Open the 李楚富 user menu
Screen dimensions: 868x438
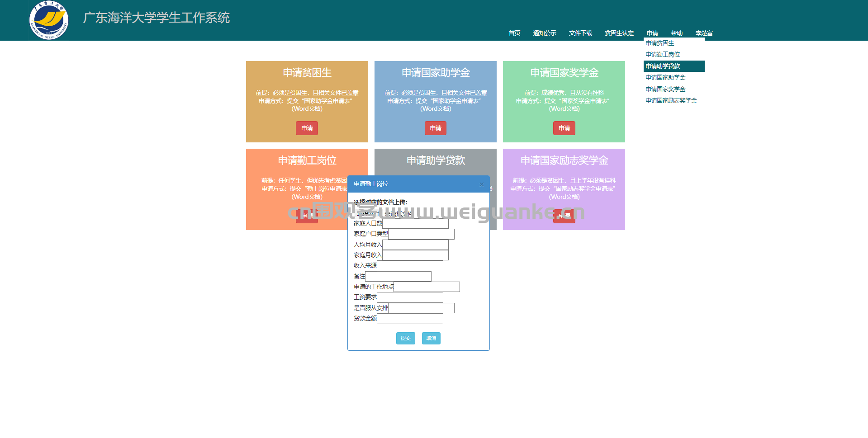point(704,33)
